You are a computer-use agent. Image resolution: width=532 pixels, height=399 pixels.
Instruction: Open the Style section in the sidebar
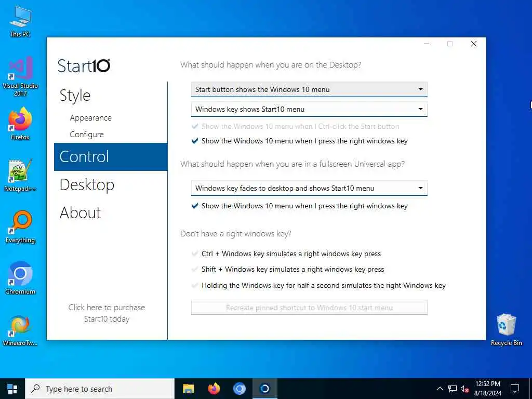point(75,96)
